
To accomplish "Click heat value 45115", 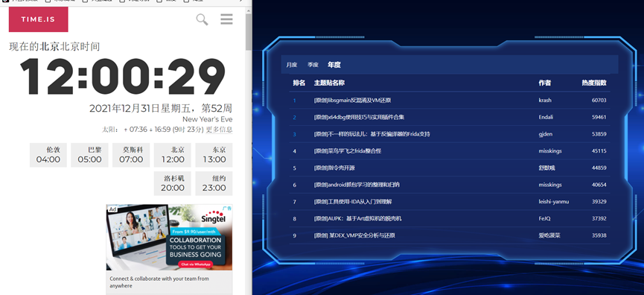I will pyautogui.click(x=599, y=150).
